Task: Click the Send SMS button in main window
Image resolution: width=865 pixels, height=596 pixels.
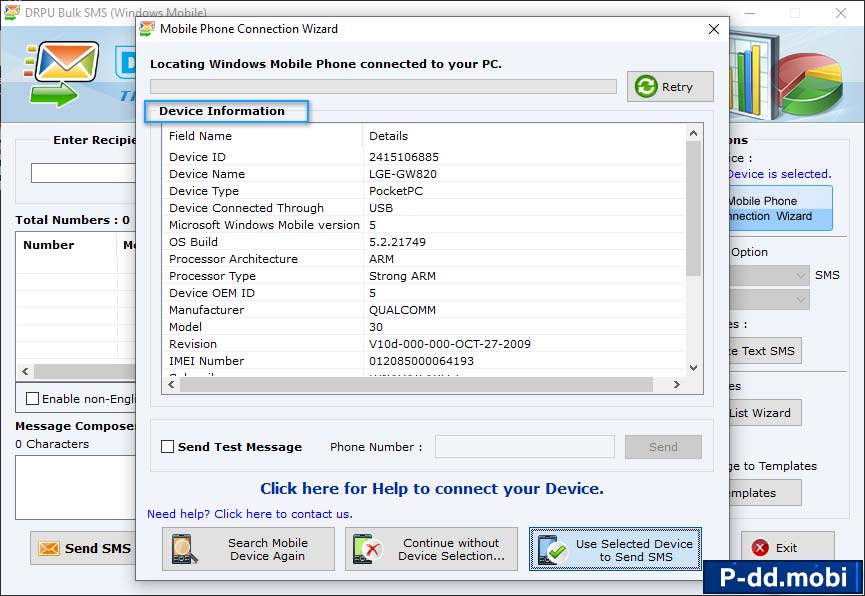Action: 83,548
